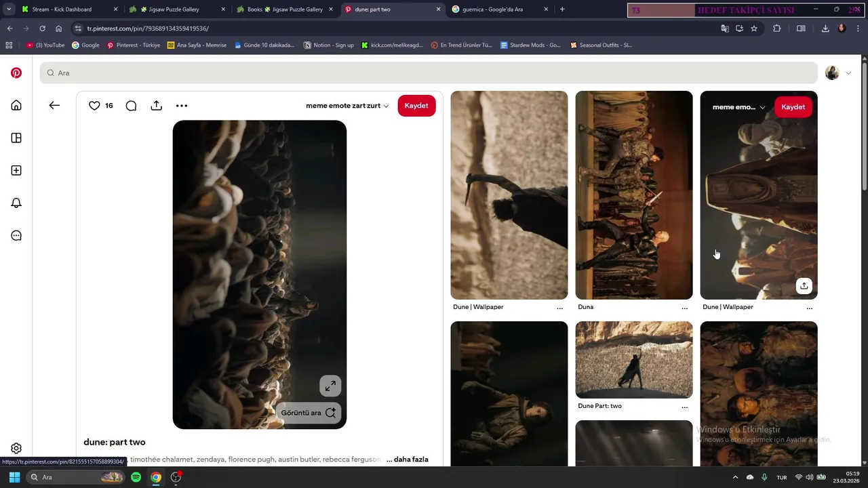The width and height of the screenshot is (868, 488).
Task: Open Notion - Sign up bookmark
Action: click(x=329, y=45)
